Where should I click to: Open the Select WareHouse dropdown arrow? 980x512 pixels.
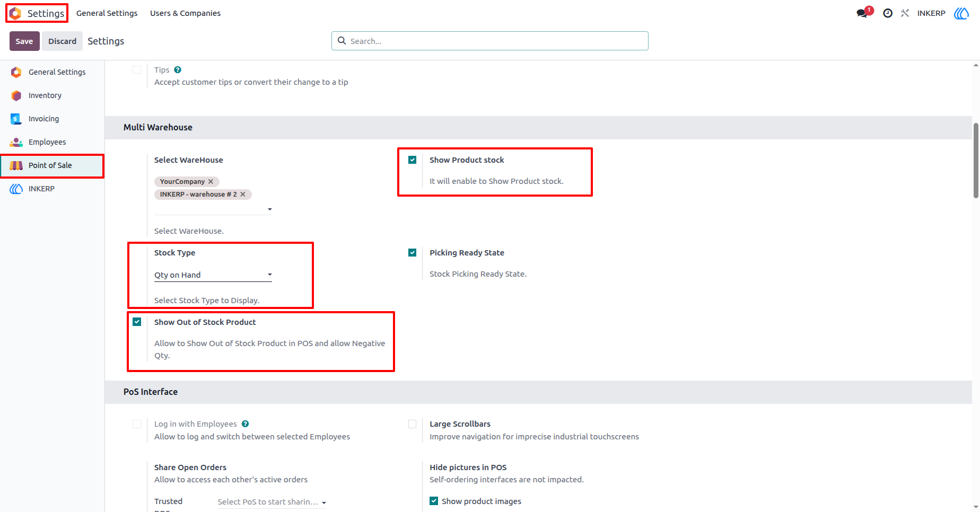[x=270, y=209]
